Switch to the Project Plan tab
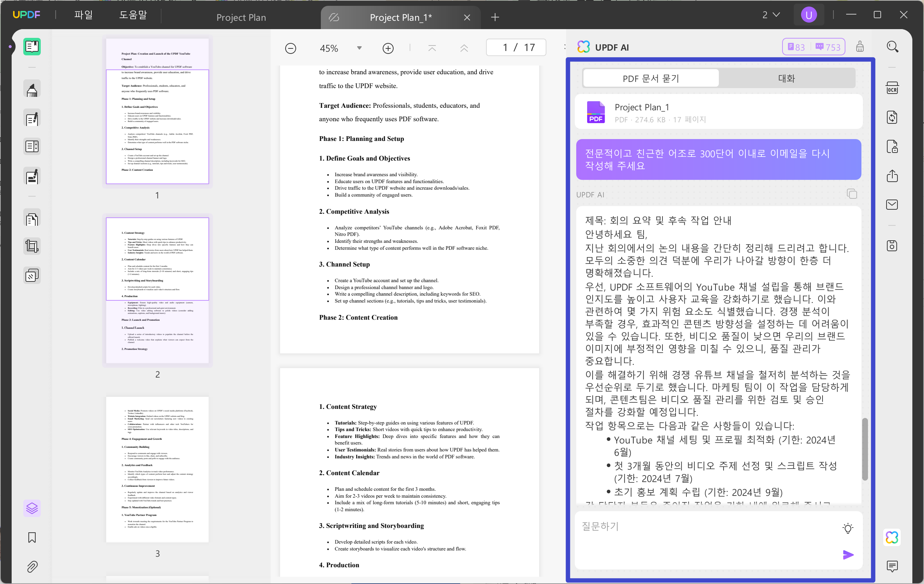The image size is (924, 584). tap(241, 17)
